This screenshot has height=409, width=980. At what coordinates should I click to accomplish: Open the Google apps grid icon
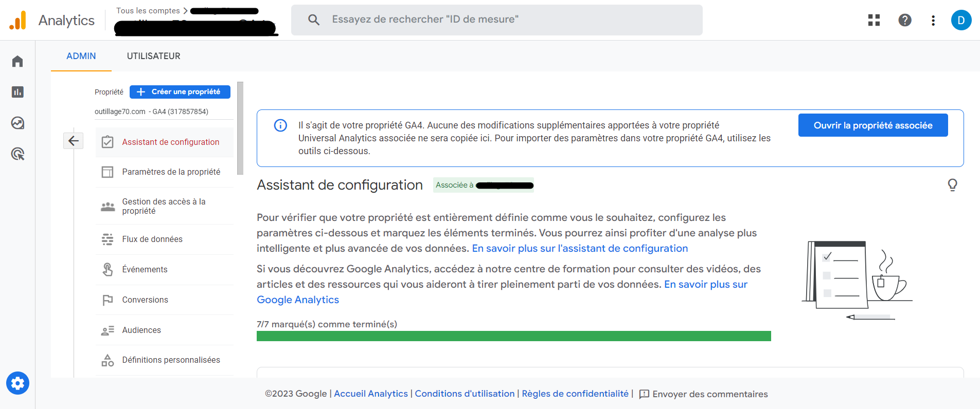[x=874, y=20]
